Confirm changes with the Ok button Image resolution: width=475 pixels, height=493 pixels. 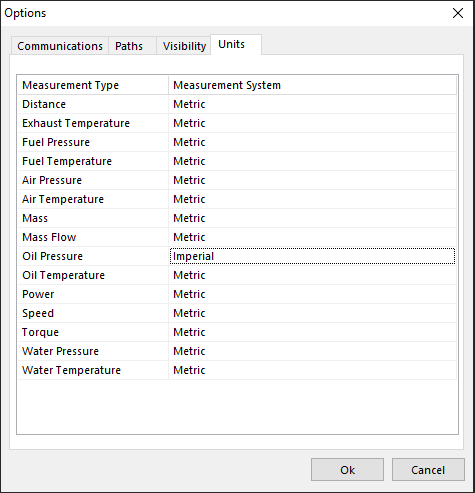(347, 470)
